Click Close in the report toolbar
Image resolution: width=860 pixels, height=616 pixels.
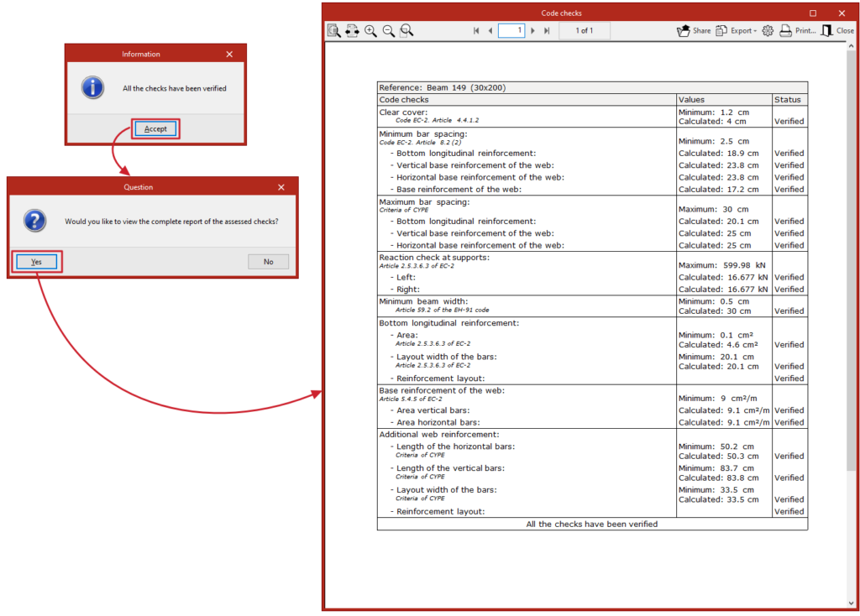pyautogui.click(x=837, y=31)
